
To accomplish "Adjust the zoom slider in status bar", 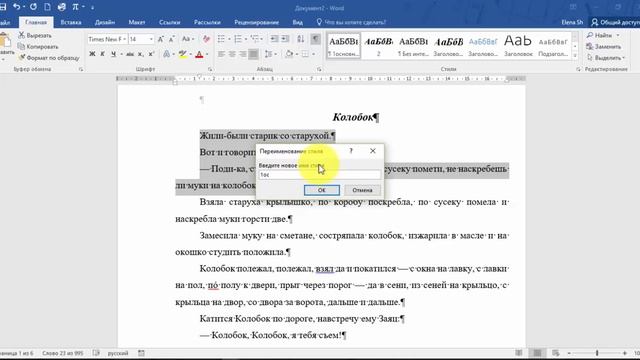I will pos(597,353).
